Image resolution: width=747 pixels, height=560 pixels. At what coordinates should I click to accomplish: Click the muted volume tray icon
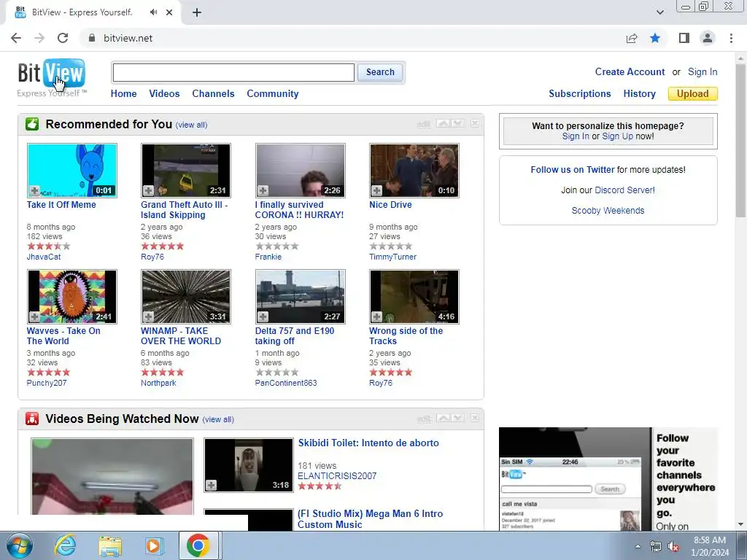click(x=673, y=547)
